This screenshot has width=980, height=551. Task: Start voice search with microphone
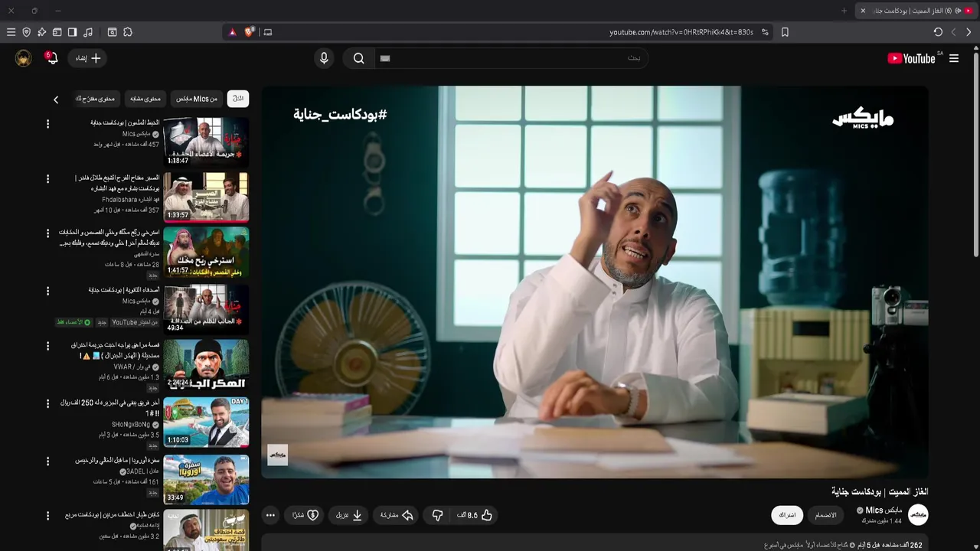[324, 58]
